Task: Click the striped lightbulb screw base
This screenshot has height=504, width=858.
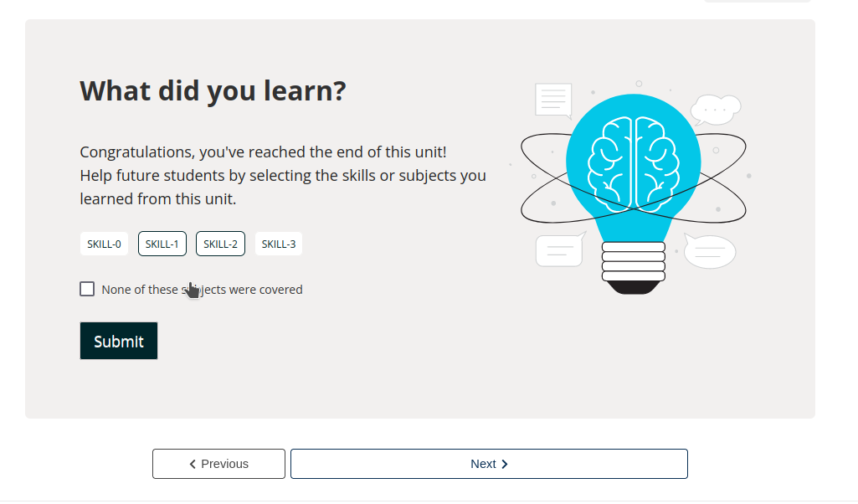Action: pyautogui.click(x=633, y=261)
